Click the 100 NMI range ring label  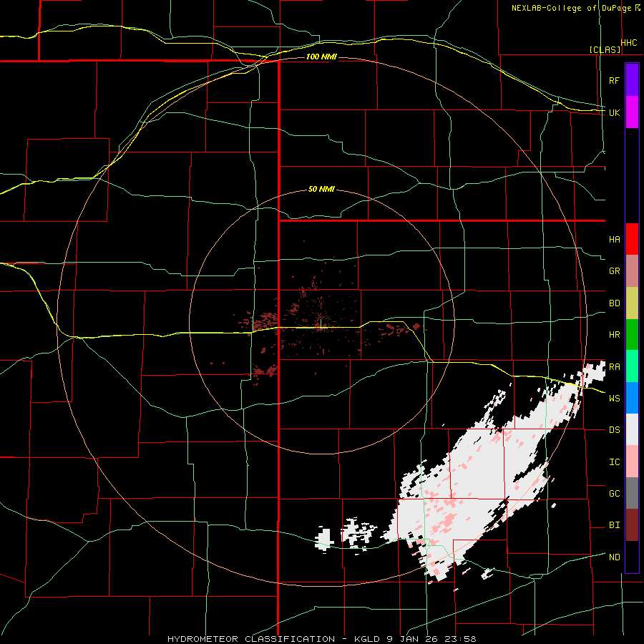[321, 57]
